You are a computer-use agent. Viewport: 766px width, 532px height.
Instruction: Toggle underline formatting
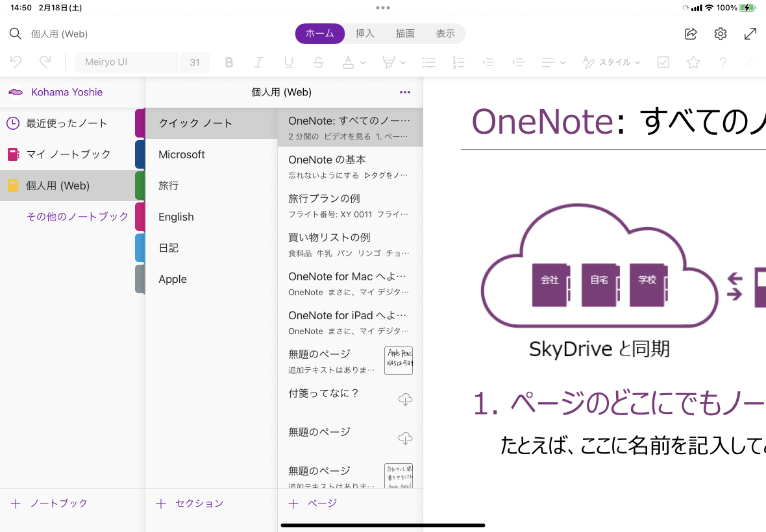[x=289, y=62]
